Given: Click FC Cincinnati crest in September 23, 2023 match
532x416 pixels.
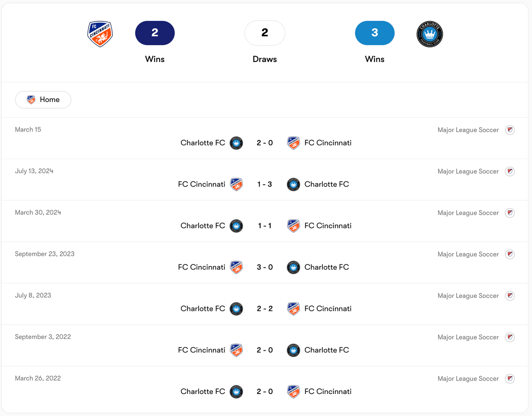Looking at the screenshot, I should click(236, 267).
